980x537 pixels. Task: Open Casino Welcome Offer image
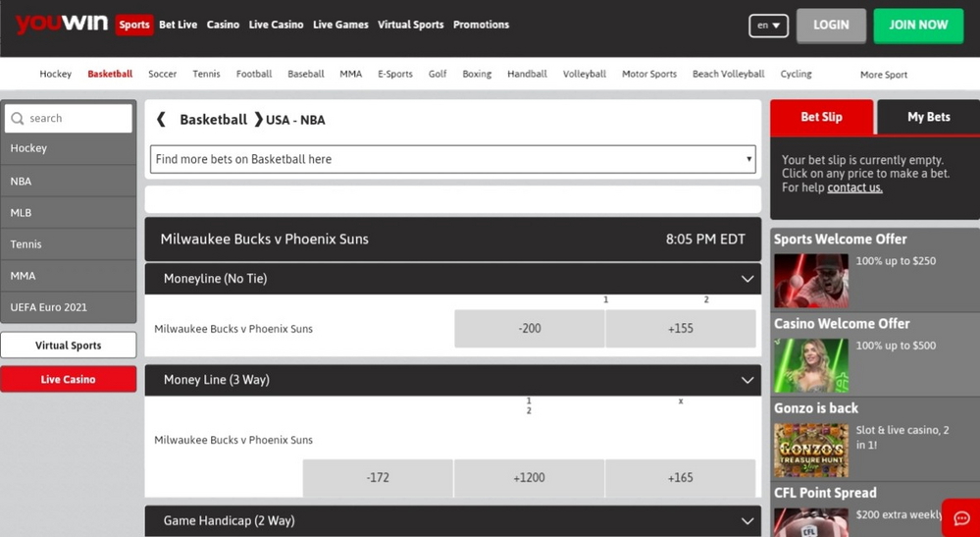coord(810,365)
